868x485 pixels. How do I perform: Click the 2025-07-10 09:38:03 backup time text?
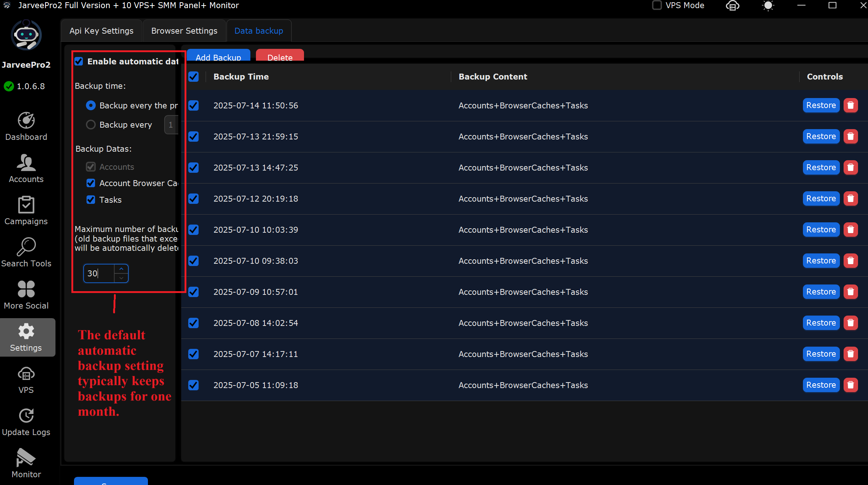(256, 261)
